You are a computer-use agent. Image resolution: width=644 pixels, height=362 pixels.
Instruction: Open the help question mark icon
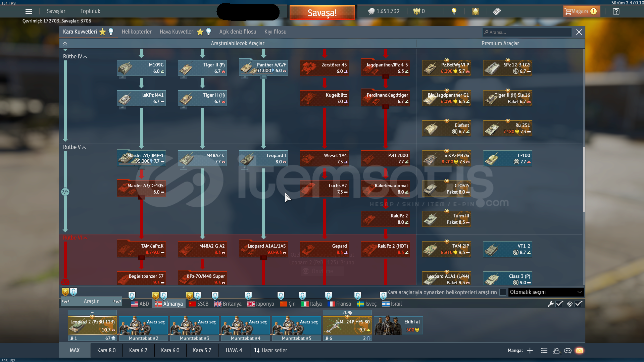coord(616,11)
